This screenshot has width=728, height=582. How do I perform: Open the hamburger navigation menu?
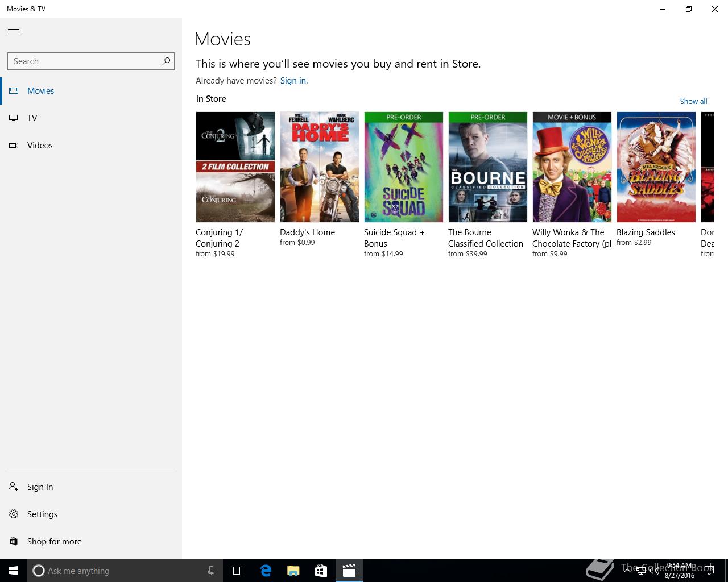point(14,32)
